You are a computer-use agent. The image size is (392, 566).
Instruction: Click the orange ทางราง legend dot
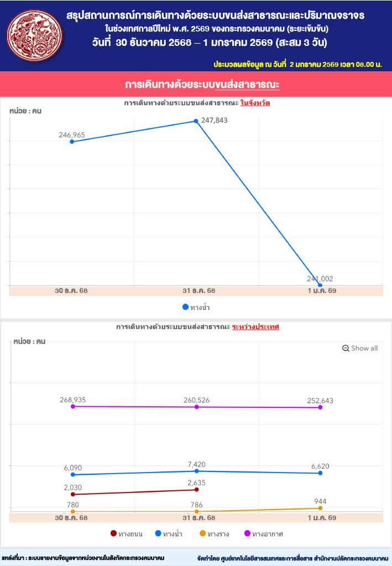203,533
